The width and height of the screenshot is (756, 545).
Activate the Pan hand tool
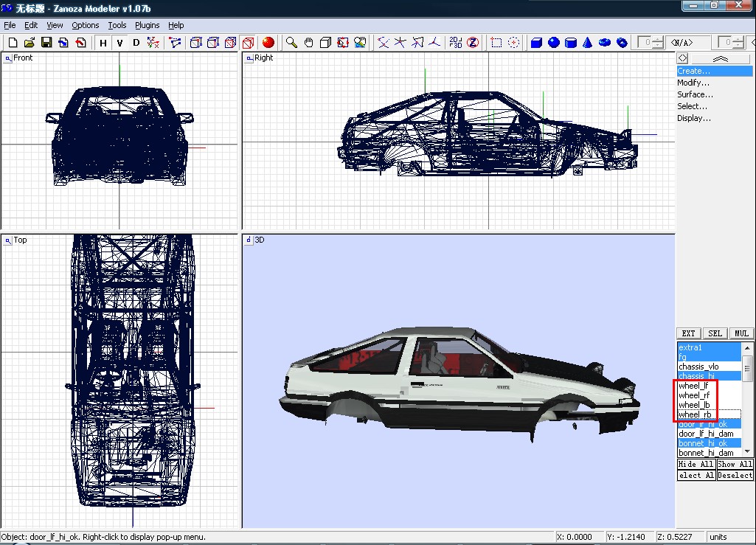pos(309,43)
